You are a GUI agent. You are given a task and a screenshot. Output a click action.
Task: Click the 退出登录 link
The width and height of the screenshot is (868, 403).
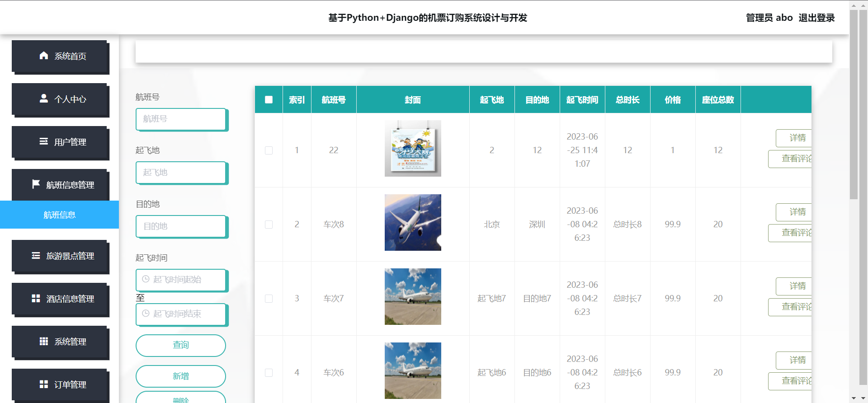coord(816,18)
